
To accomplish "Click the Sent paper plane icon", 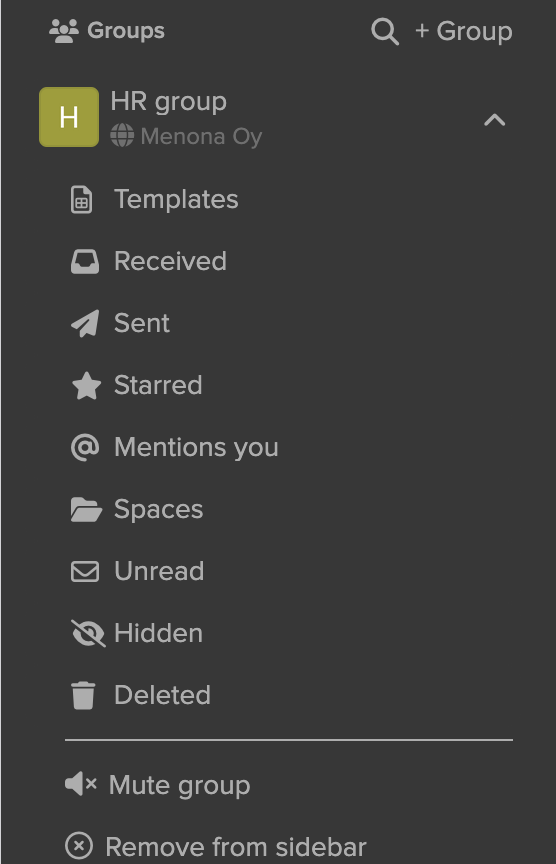I will (x=85, y=323).
